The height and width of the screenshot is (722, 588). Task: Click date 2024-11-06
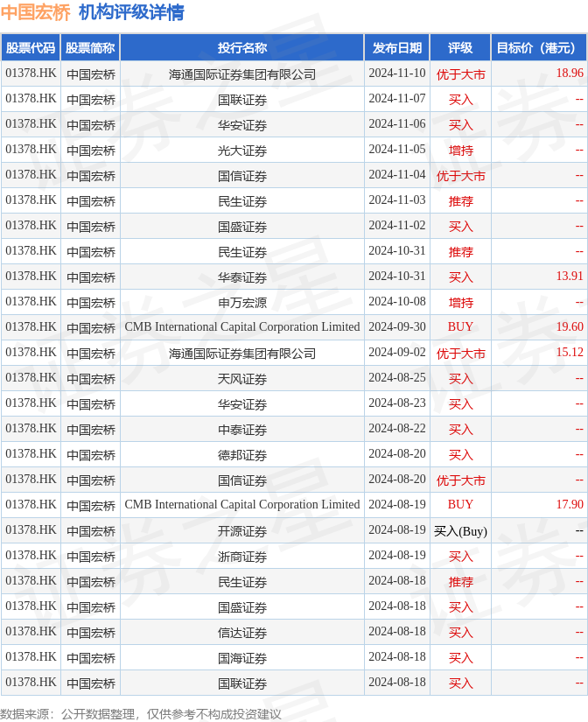click(397, 124)
